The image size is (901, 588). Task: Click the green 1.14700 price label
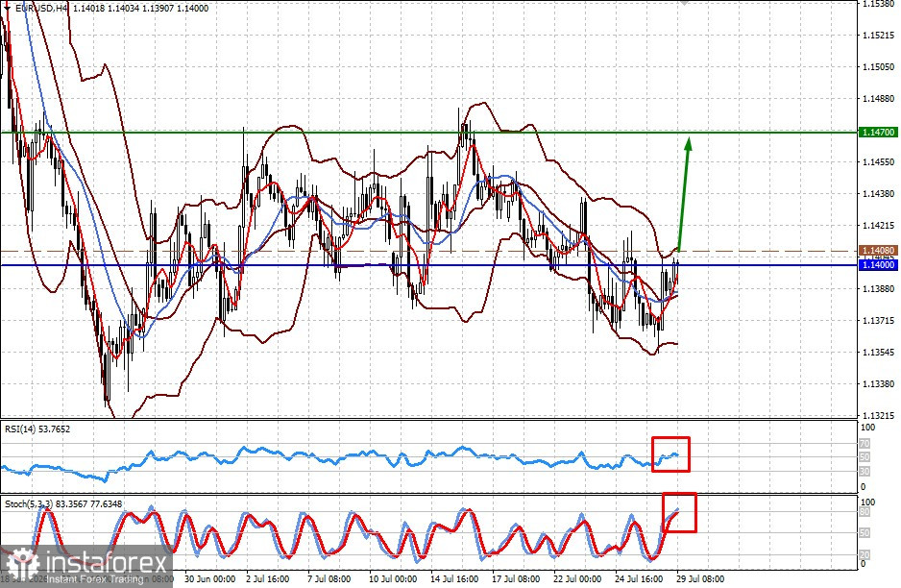[x=878, y=133]
